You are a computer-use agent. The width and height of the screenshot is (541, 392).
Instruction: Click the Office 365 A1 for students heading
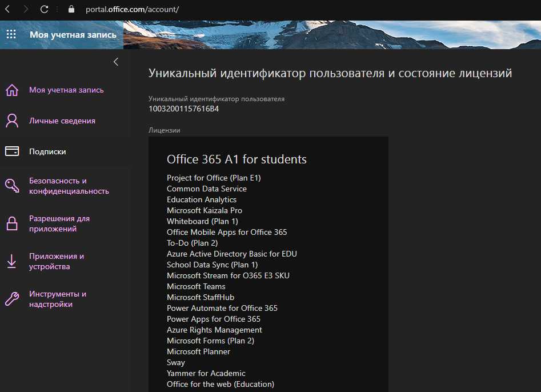coord(237,159)
